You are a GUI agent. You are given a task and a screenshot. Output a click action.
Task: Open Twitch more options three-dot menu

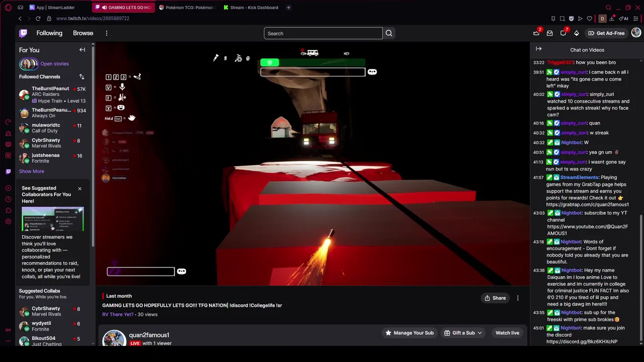coord(106,33)
